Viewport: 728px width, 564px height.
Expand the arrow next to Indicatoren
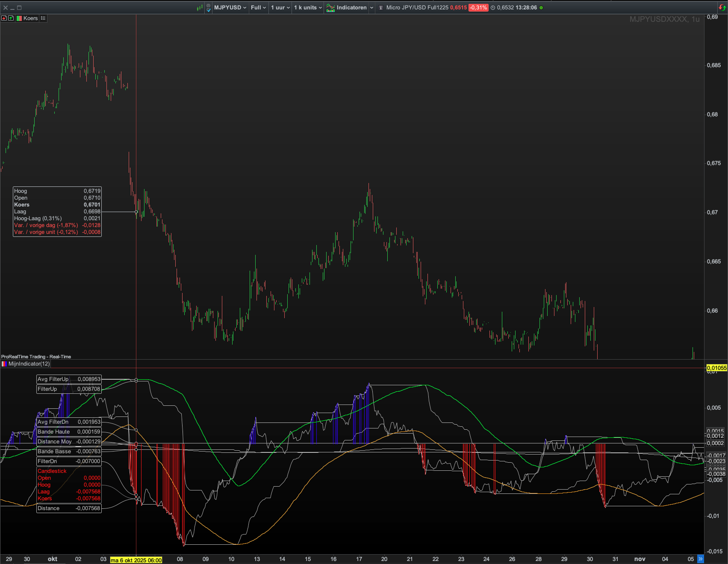coord(371,8)
